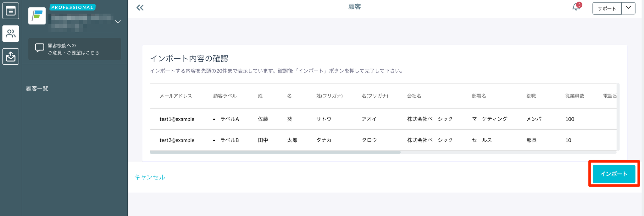
Task: Open 顧客機能へのご意見・ご要望はこちら banner
Action: tap(75, 49)
